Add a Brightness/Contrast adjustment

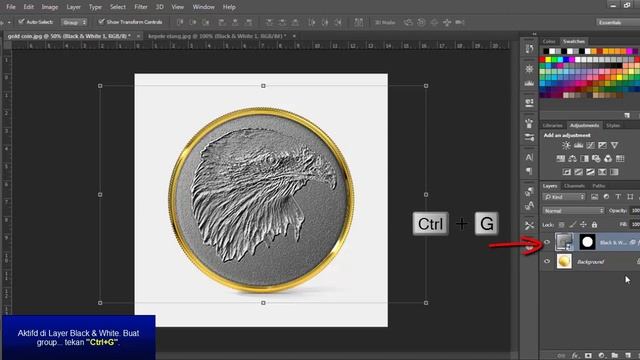point(566,145)
